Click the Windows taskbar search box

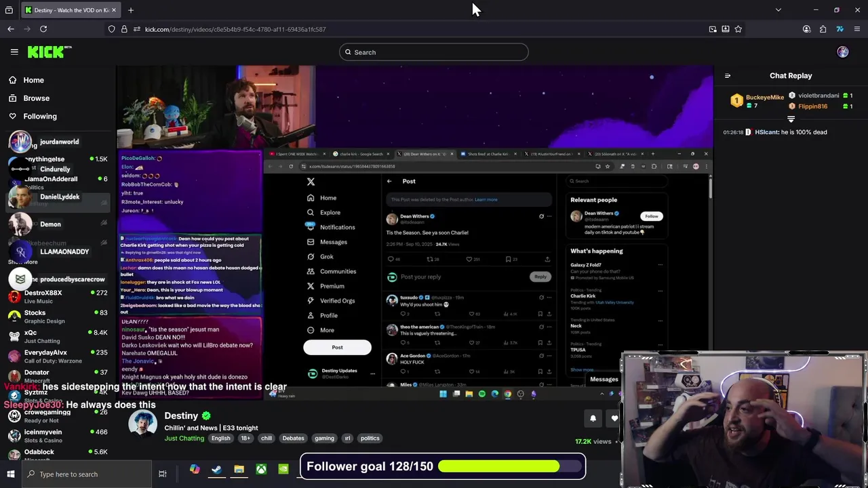tap(86, 474)
